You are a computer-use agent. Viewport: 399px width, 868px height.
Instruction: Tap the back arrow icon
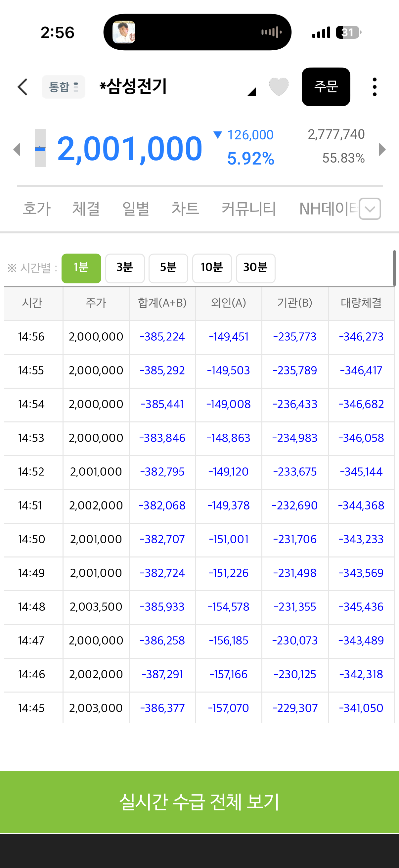pos(22,87)
